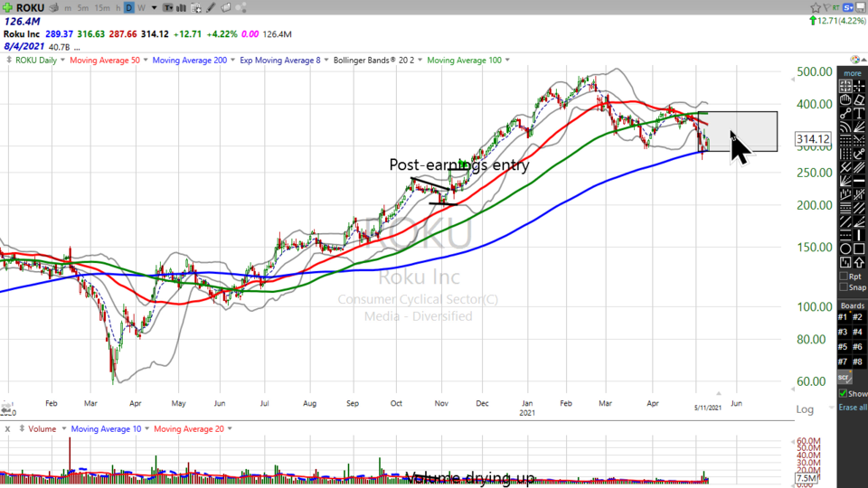Screen dimensions: 868x488
Task: Choose the rectangle shape drawing tool
Action: [857, 249]
